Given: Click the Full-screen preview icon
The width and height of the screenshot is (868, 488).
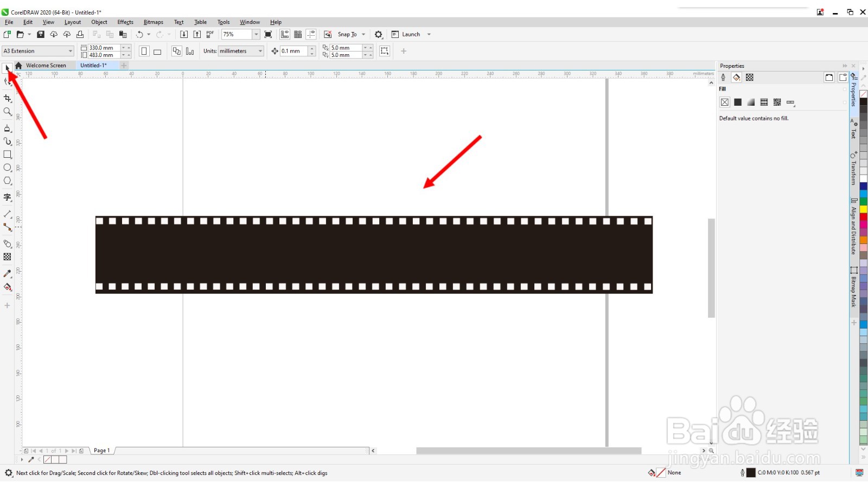Looking at the screenshot, I should click(x=268, y=34).
